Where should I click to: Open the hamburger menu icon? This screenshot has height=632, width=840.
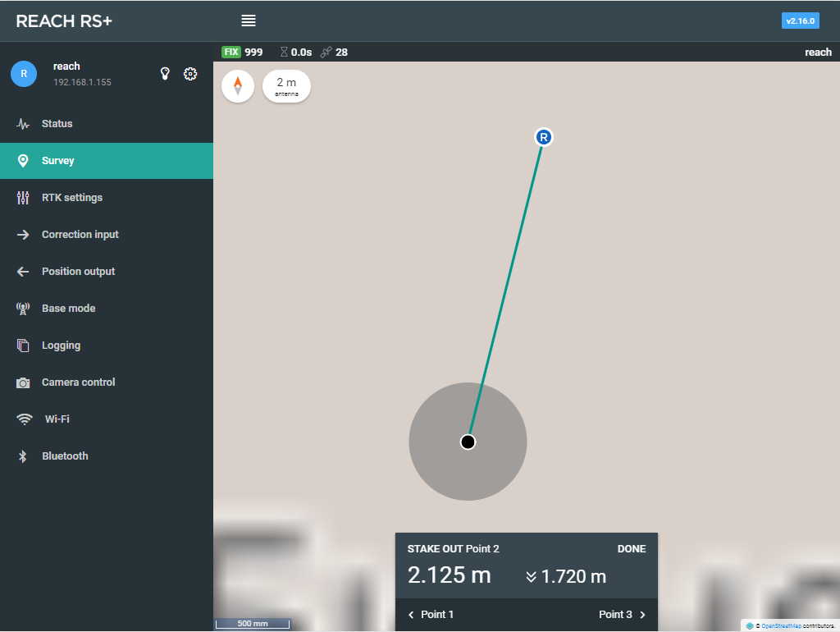click(x=248, y=21)
